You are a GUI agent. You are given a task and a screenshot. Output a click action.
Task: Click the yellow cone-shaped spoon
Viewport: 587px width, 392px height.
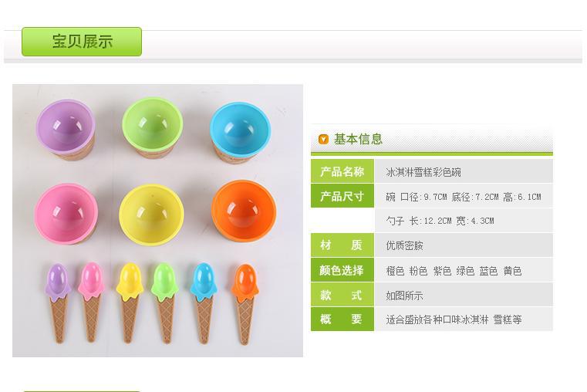(x=130, y=303)
